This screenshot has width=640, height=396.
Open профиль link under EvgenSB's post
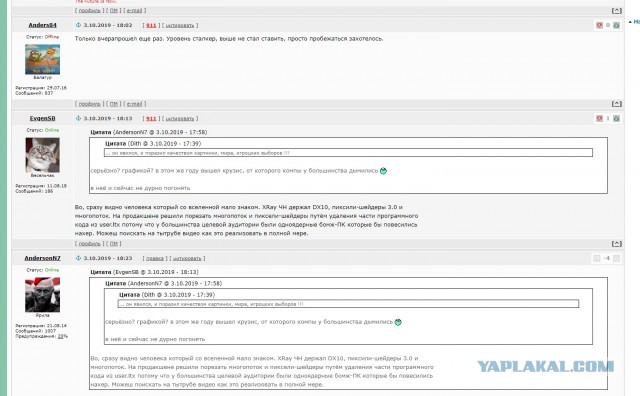(x=89, y=244)
